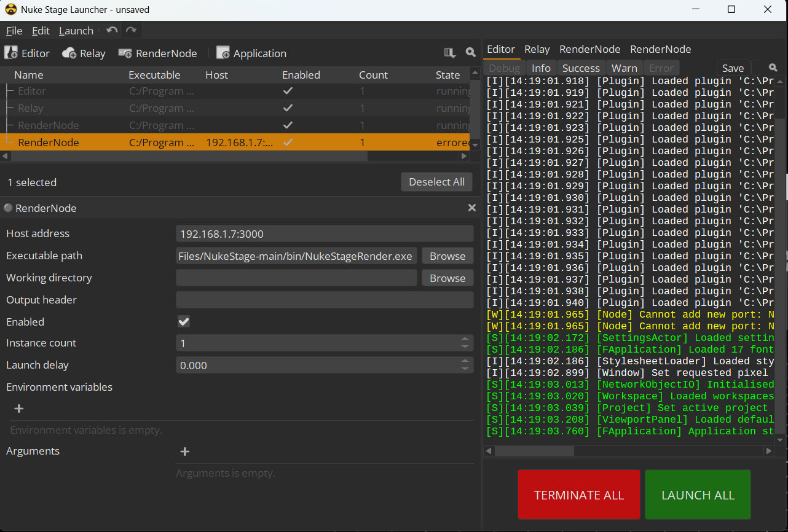Open the process table column options icon
This screenshot has height=532, width=788.
[x=450, y=53]
